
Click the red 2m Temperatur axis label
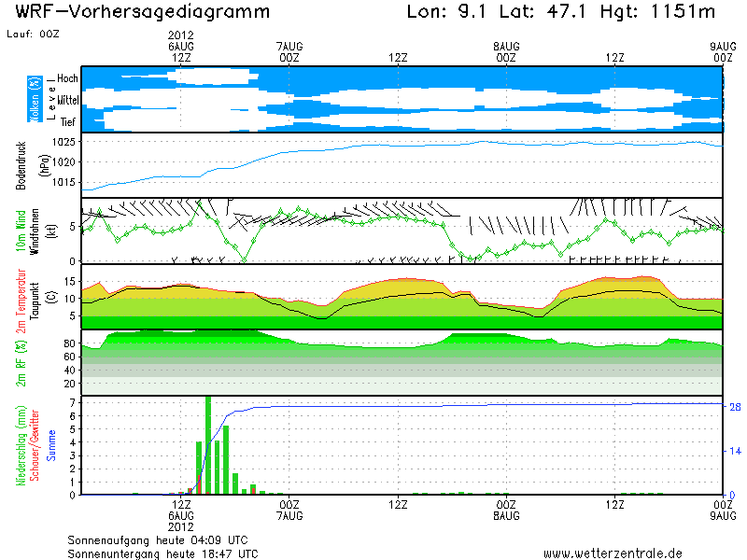20,297
